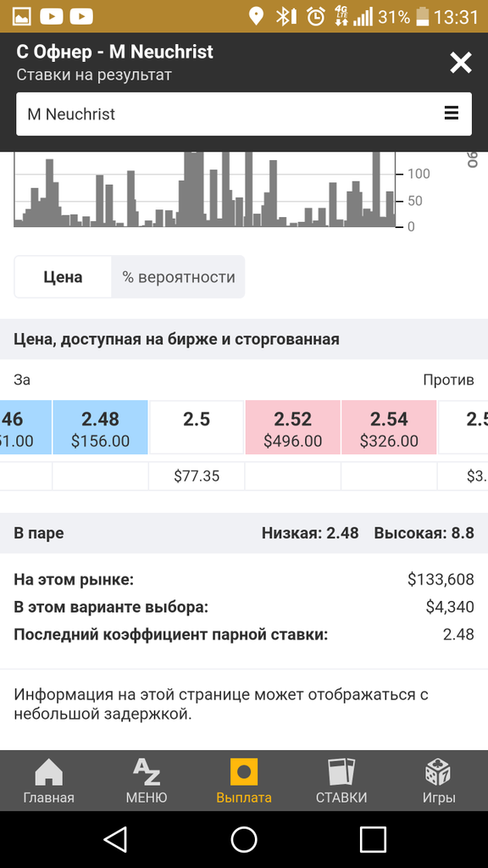The height and width of the screenshot is (868, 488).
Task: Tap the 2.5 price cell
Action: pos(197,429)
